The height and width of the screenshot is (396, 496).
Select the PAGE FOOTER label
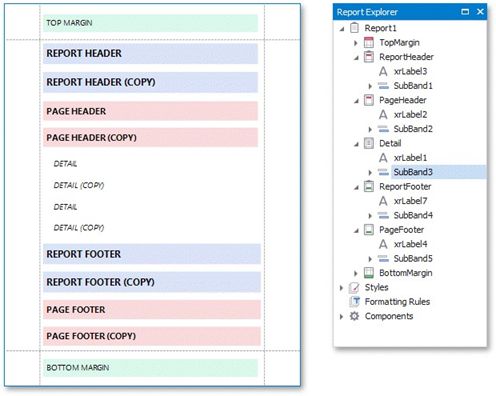click(152, 310)
